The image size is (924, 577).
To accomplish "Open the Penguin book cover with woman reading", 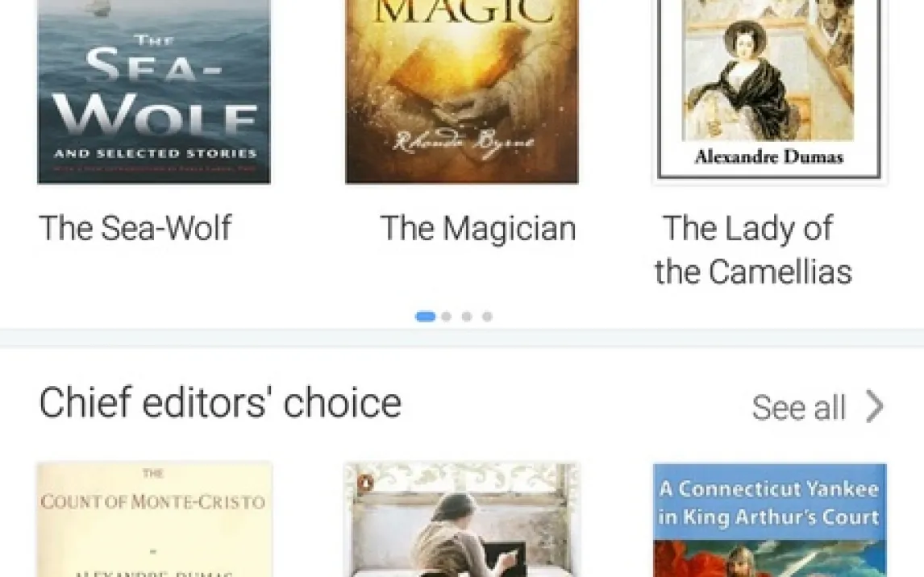I will (462, 520).
